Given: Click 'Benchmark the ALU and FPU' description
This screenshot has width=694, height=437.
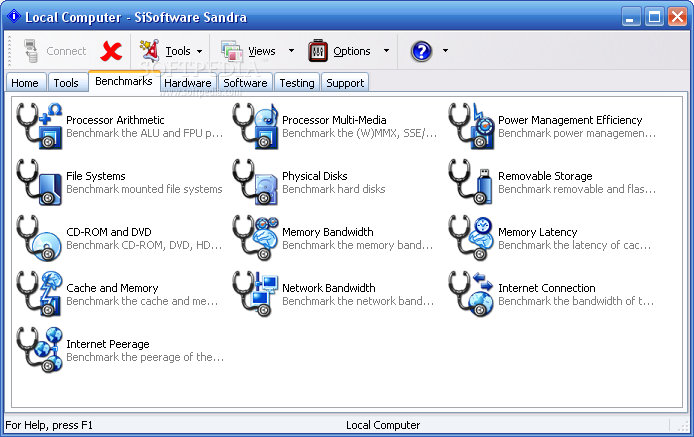Looking at the screenshot, I should (144, 133).
